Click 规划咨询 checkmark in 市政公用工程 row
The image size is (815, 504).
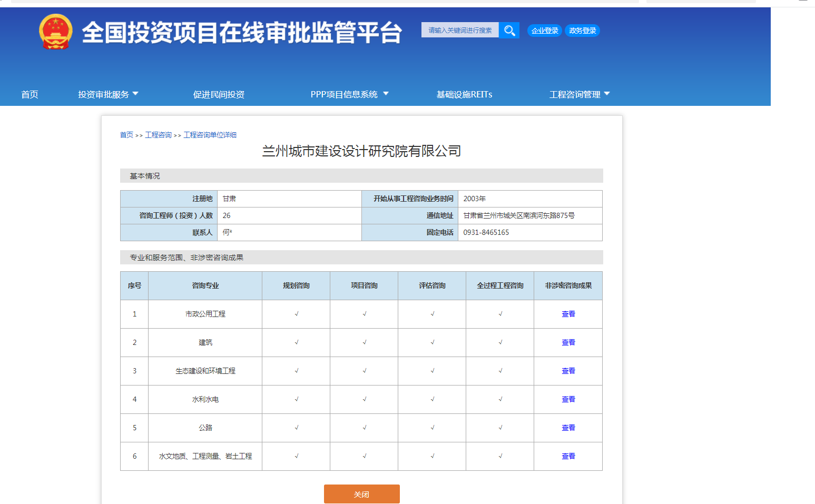pyautogui.click(x=297, y=314)
